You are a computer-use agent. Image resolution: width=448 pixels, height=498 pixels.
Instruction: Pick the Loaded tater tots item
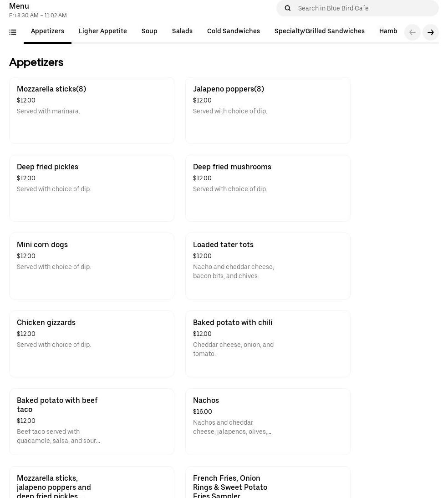click(x=268, y=266)
